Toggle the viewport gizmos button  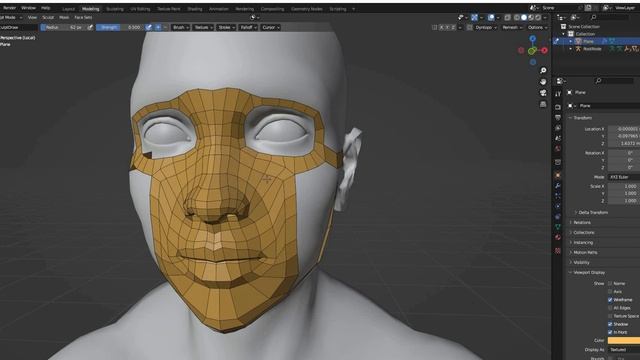pos(474,18)
